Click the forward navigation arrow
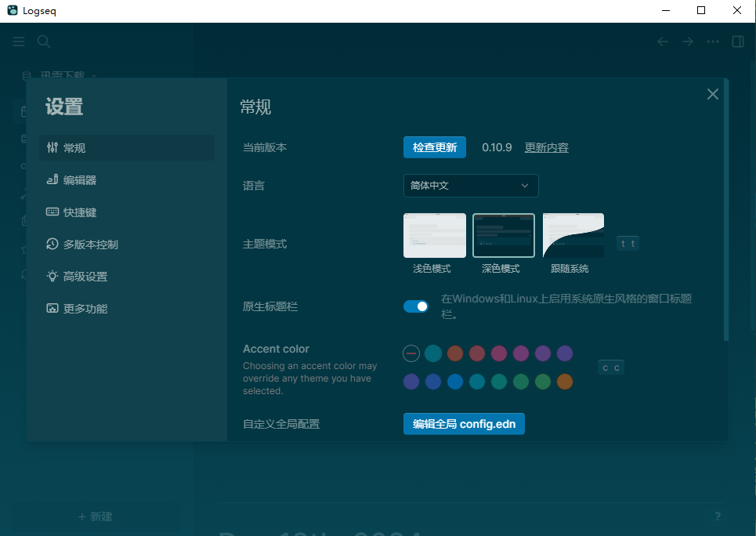Image resolution: width=756 pixels, height=536 pixels. pos(688,42)
